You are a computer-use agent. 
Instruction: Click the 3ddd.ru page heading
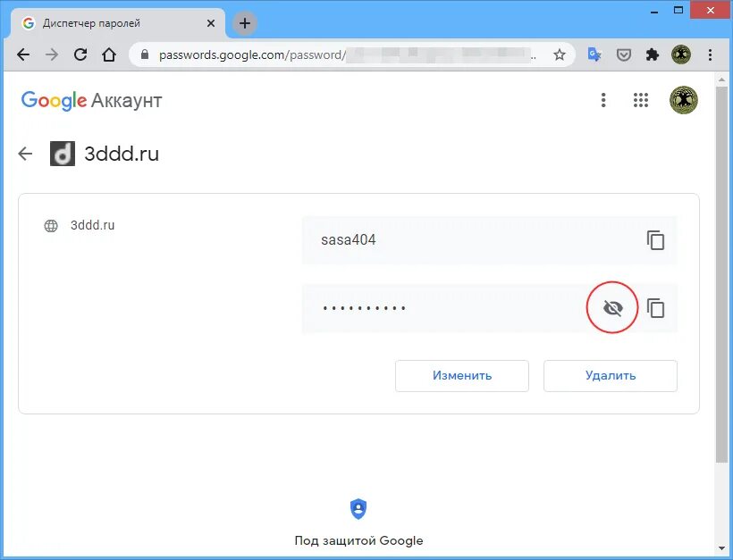click(x=122, y=154)
